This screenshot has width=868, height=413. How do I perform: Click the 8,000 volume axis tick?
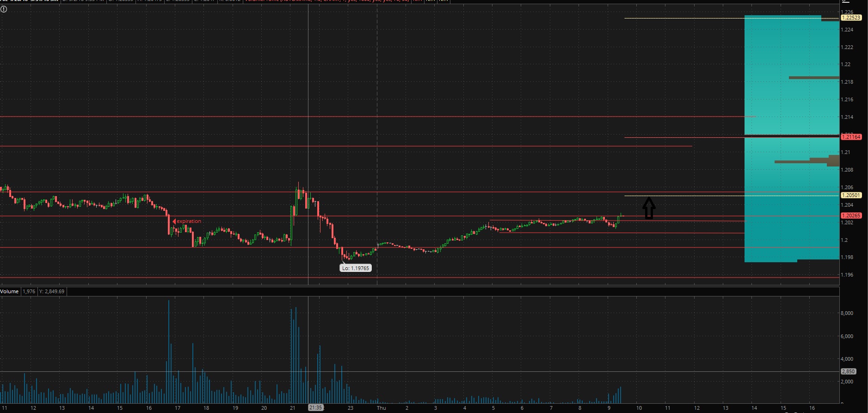847,313
